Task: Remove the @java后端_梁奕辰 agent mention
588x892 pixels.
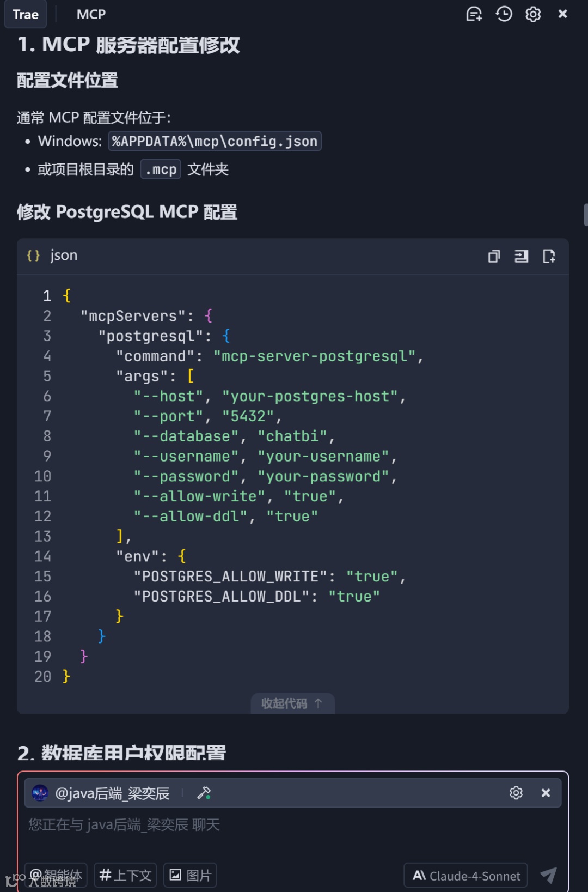Action: [546, 793]
